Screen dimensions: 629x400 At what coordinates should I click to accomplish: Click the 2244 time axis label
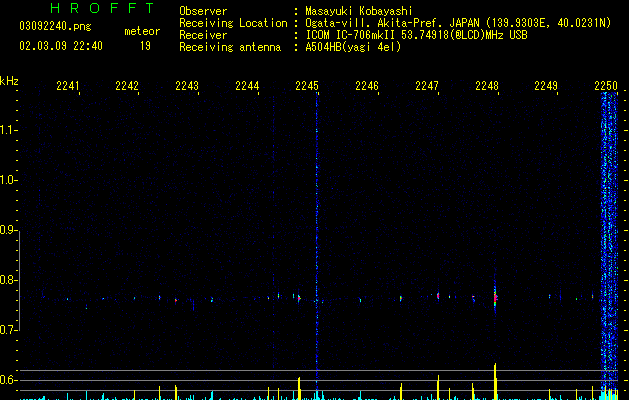(247, 85)
